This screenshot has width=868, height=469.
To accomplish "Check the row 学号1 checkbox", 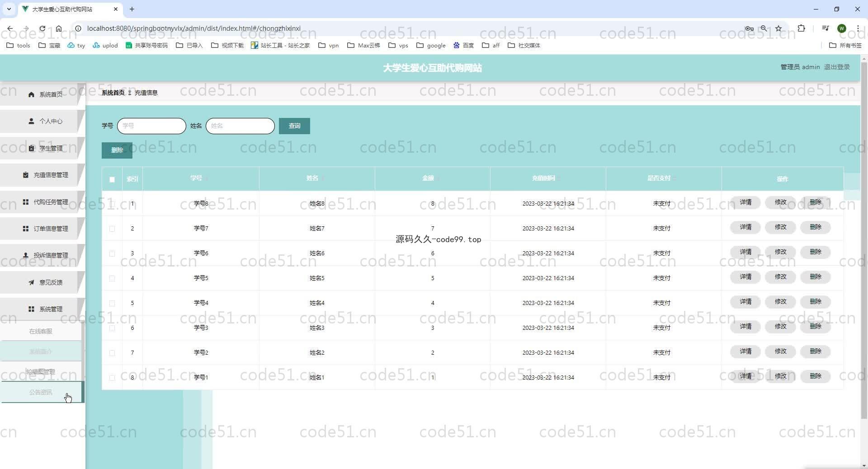I will (112, 378).
